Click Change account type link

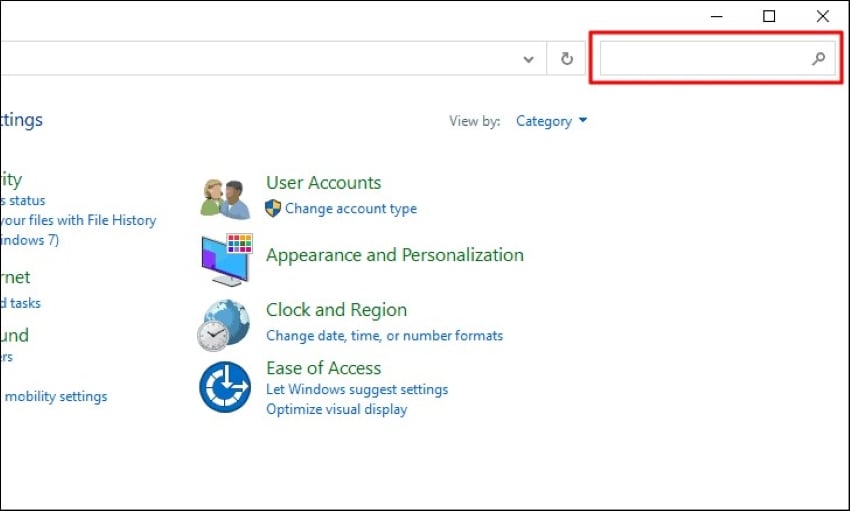[350, 209]
